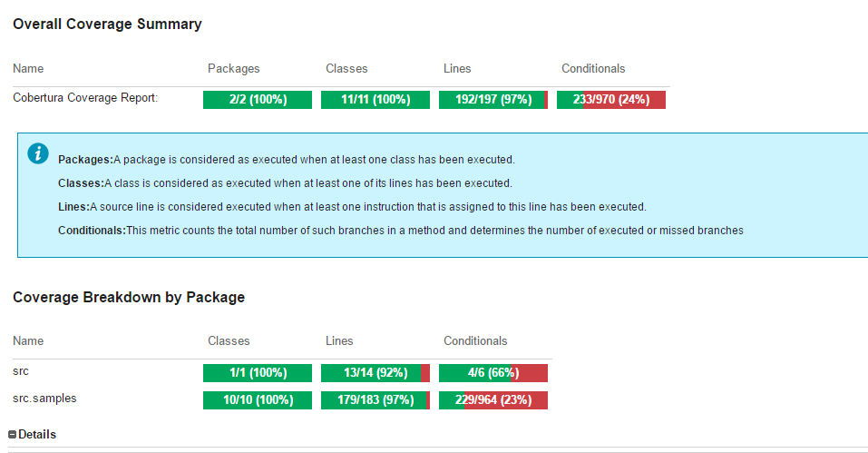Image resolution: width=868 pixels, height=453 pixels.
Task: Click the overall Conditionals 233/970 (24%) bar
Action: [x=611, y=100]
